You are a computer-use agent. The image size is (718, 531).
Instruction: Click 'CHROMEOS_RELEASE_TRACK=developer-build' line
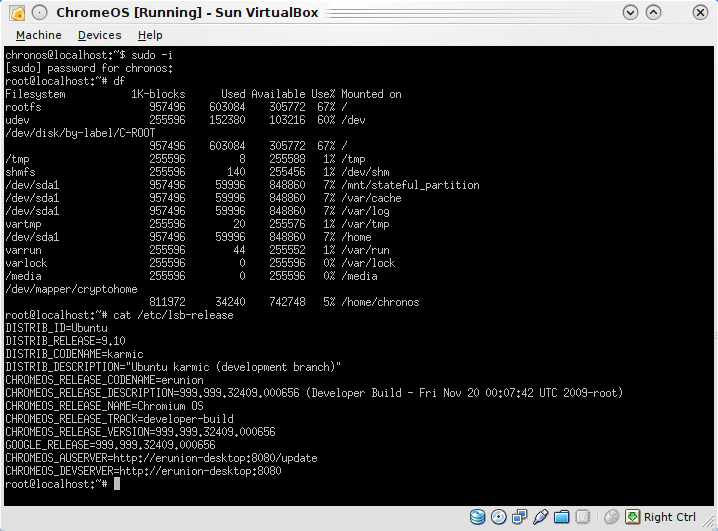(x=119, y=419)
